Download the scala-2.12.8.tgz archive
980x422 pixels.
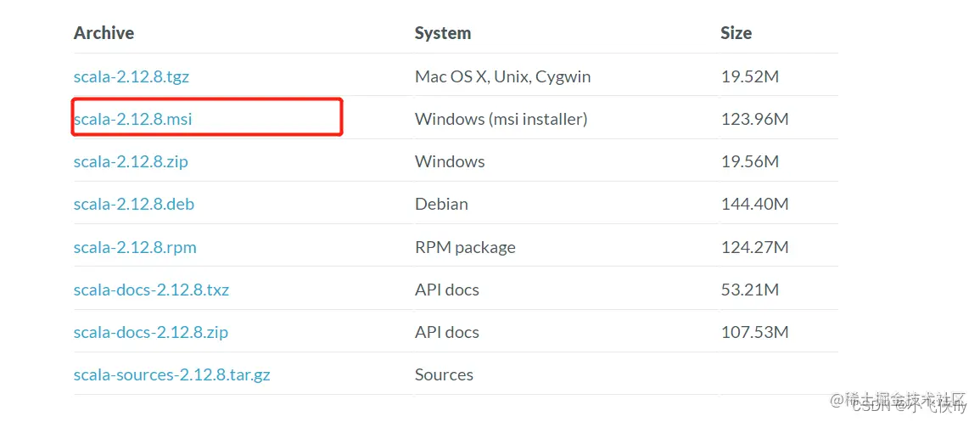[x=132, y=77]
